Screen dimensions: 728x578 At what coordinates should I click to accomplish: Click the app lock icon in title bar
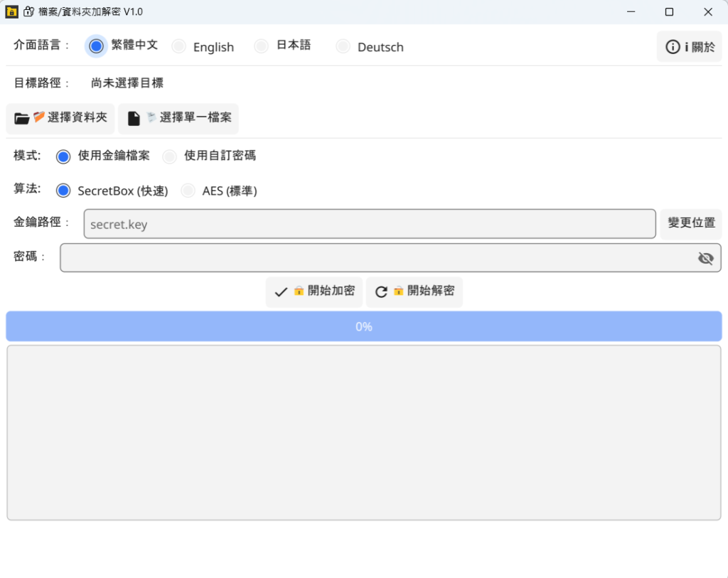coord(12,11)
